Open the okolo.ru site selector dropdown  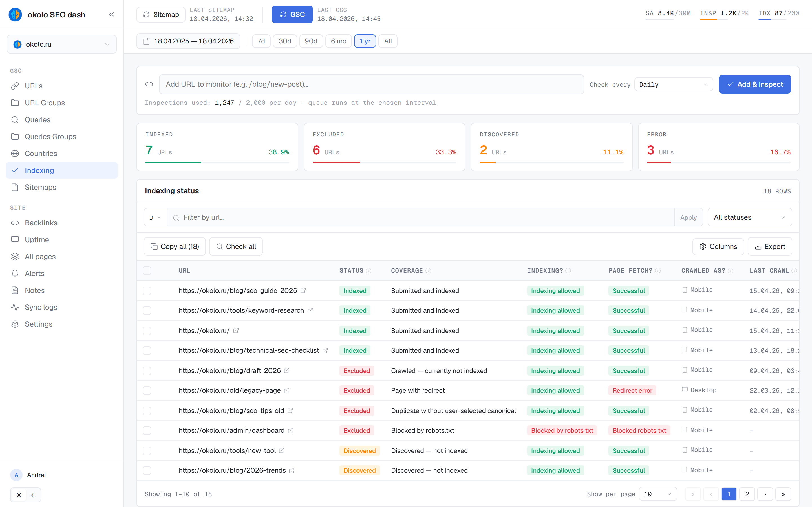click(x=62, y=44)
